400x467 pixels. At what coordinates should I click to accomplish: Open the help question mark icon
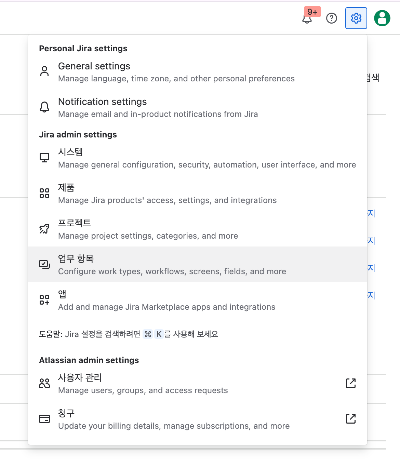[331, 18]
